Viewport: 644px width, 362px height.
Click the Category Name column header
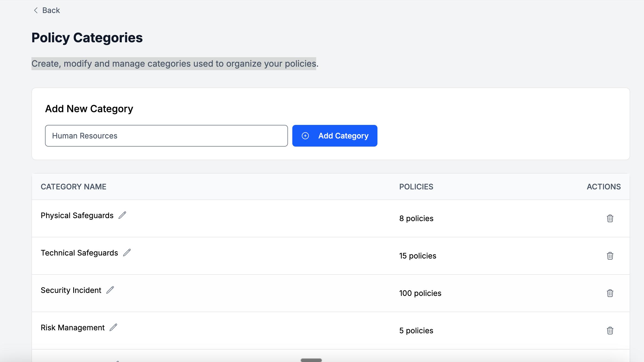coord(73,187)
